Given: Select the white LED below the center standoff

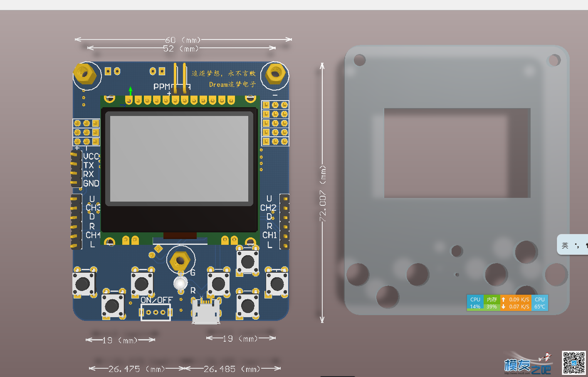Looking at the screenshot, I should [x=180, y=283].
